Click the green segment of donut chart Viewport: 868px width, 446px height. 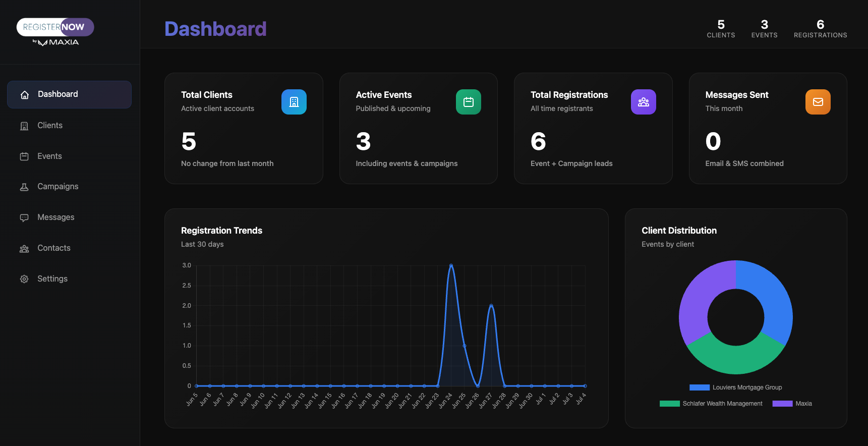click(736, 360)
